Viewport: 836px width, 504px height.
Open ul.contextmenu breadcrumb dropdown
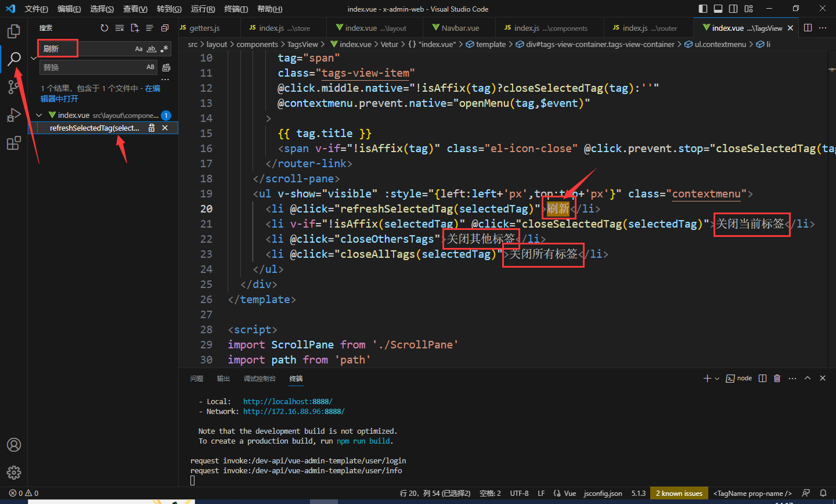716,44
